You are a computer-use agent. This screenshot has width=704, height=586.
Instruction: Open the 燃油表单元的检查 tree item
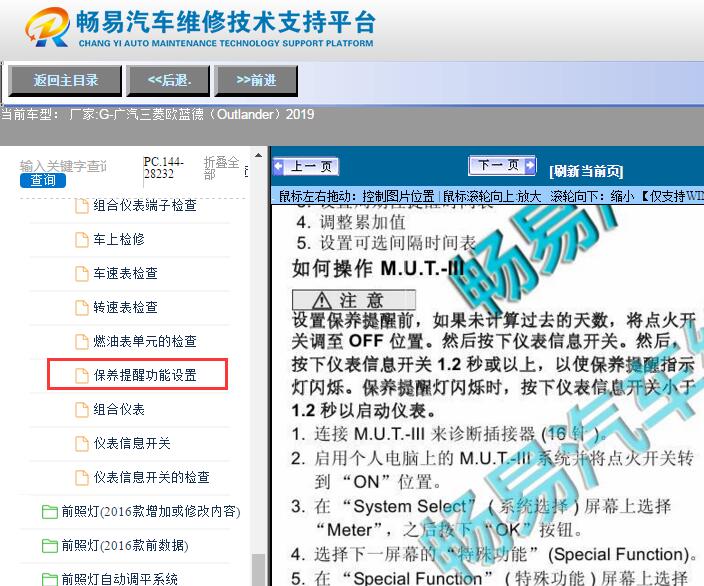pos(145,341)
